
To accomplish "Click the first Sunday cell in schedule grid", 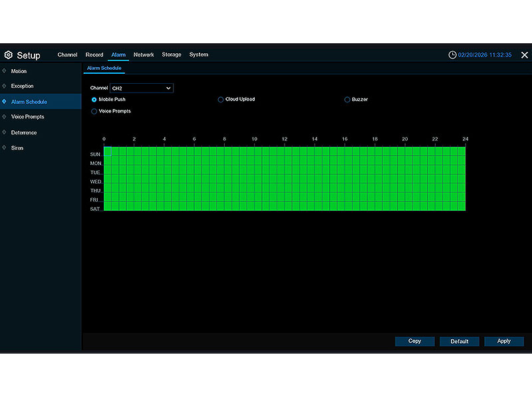I will click(108, 152).
